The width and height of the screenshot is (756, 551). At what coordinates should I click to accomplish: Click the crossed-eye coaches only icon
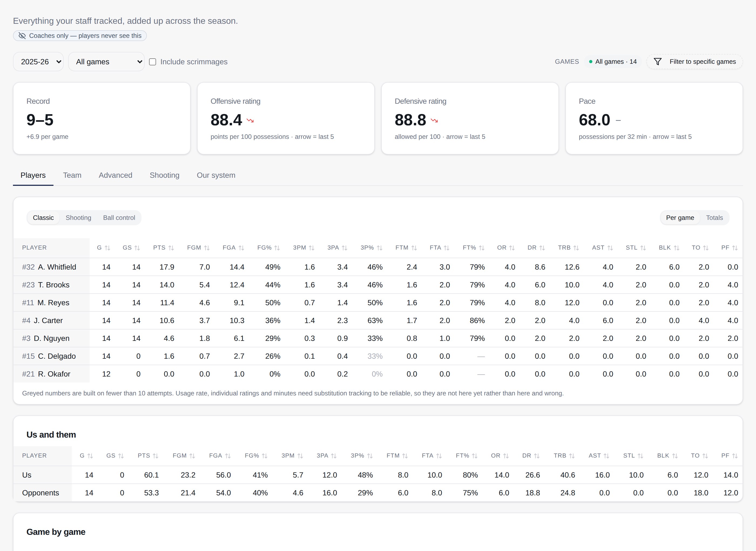coord(22,36)
